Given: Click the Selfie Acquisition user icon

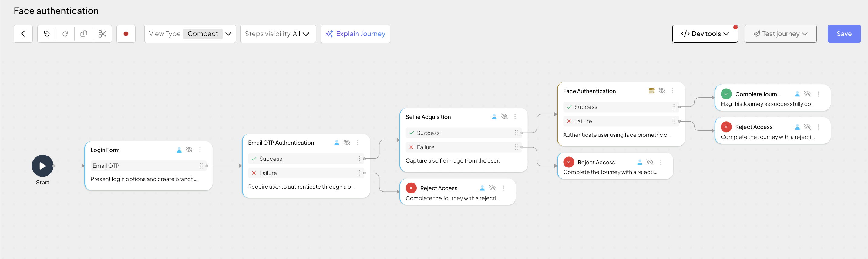Looking at the screenshot, I should pos(494,116).
